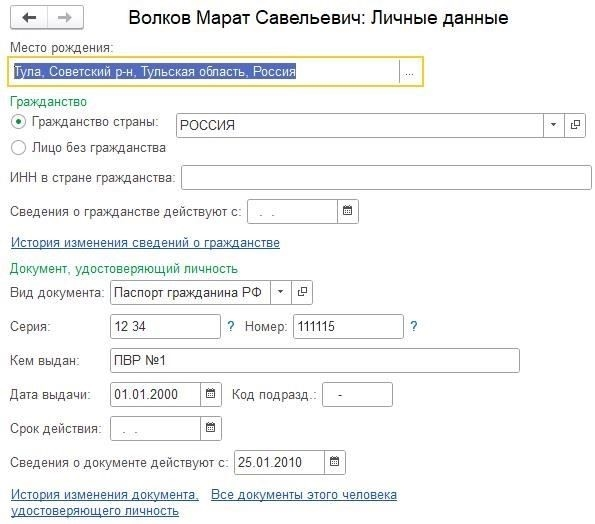Open the РОССИЯ country record with open-form icon

(575, 125)
